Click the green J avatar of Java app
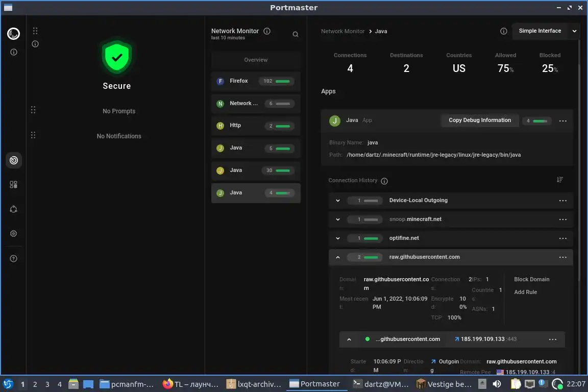Screen dimensions: 588x392 click(334, 120)
